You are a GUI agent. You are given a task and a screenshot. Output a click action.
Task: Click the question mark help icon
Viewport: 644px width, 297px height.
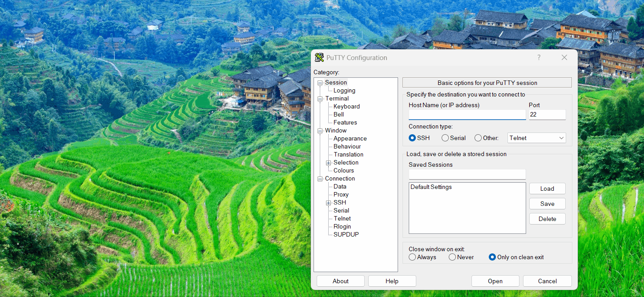pos(539,57)
